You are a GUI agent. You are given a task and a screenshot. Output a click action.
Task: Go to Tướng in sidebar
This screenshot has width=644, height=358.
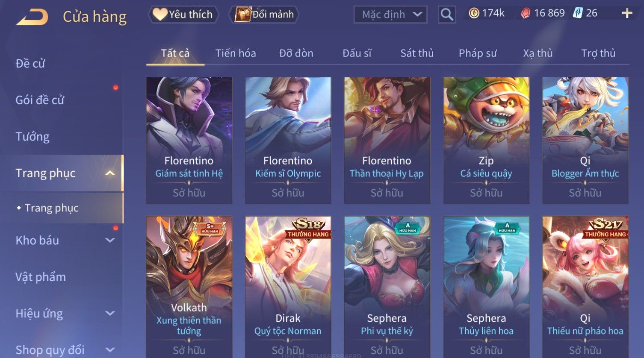32,137
